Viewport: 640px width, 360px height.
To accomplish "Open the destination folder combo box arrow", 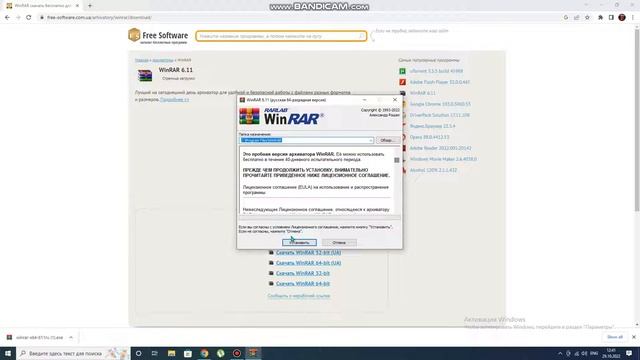I will click(371, 140).
